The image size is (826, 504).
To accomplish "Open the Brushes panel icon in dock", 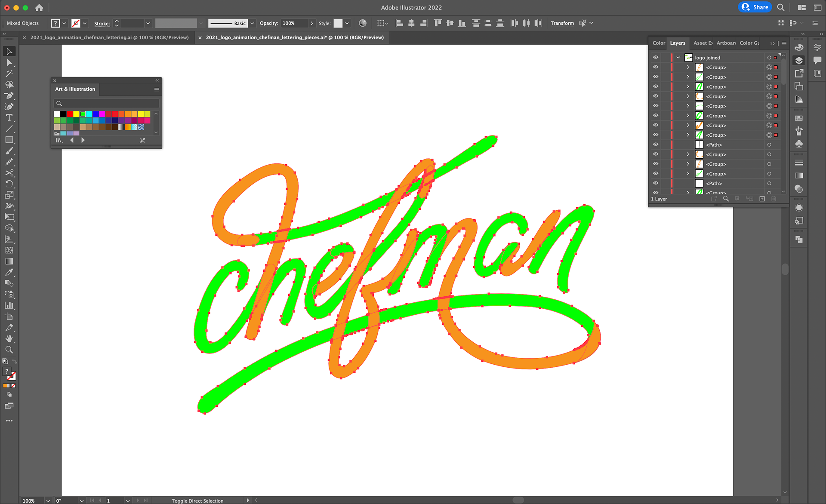I will (x=799, y=131).
